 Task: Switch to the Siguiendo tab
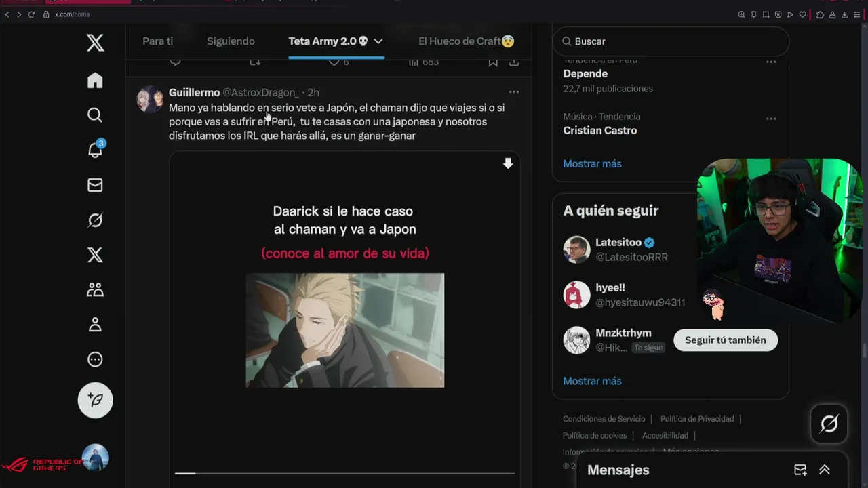[231, 41]
